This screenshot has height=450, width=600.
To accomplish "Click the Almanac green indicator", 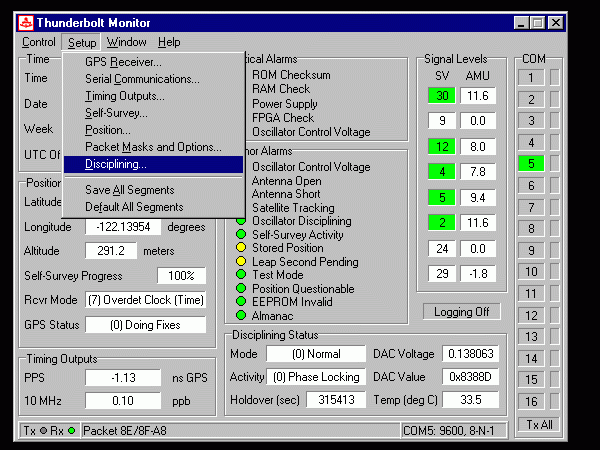I will [x=241, y=315].
